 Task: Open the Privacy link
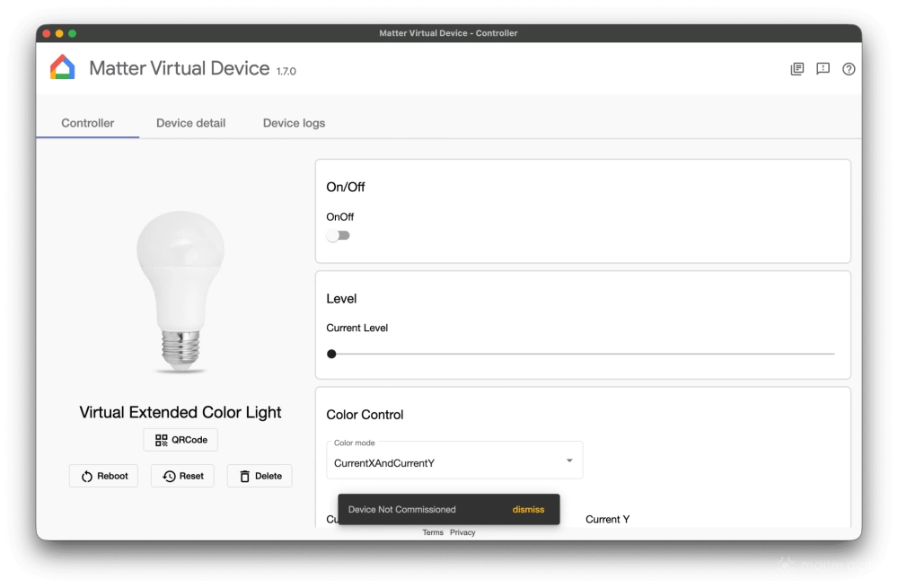pyautogui.click(x=462, y=532)
